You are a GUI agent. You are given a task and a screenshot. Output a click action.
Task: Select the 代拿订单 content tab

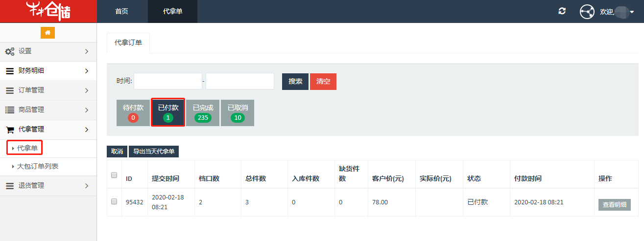click(x=128, y=43)
